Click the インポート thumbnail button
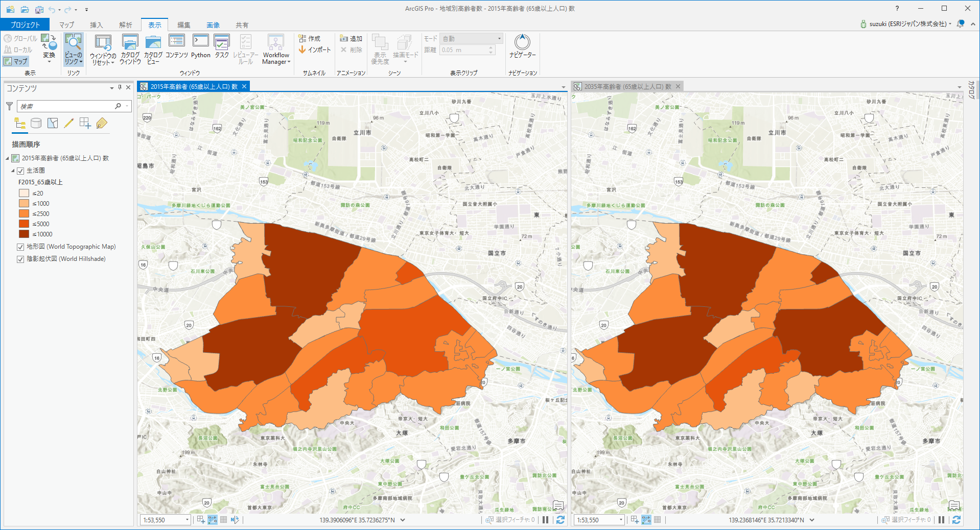The height and width of the screenshot is (530, 980). 315,50
